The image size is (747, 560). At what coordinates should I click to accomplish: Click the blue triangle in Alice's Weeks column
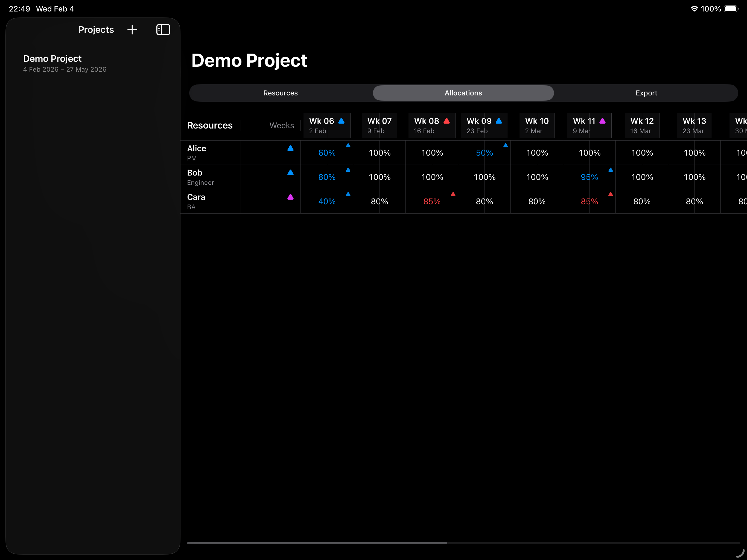click(290, 148)
